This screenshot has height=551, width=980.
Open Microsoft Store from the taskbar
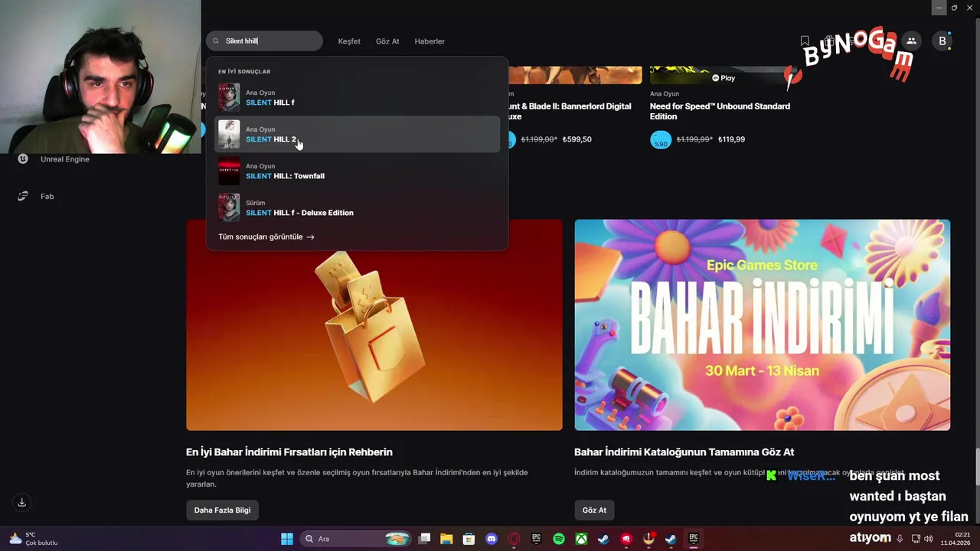click(469, 539)
